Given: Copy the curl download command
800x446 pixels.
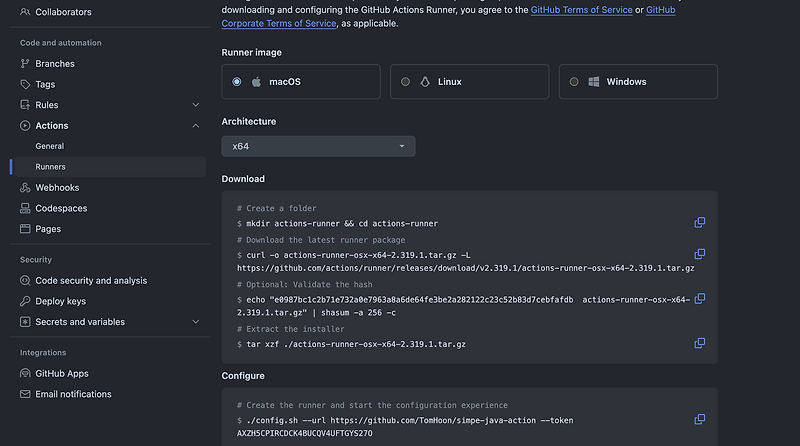Looking at the screenshot, I should point(699,254).
